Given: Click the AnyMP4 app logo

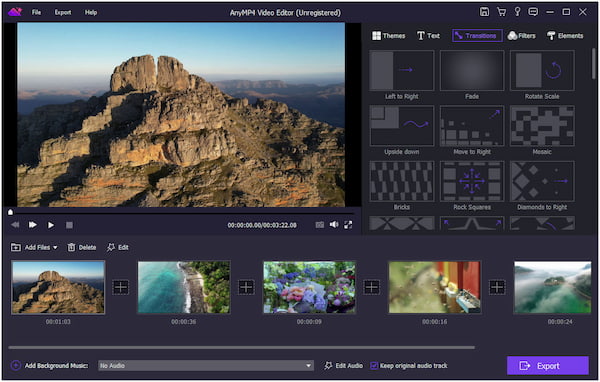Looking at the screenshot, I should 15,12.
